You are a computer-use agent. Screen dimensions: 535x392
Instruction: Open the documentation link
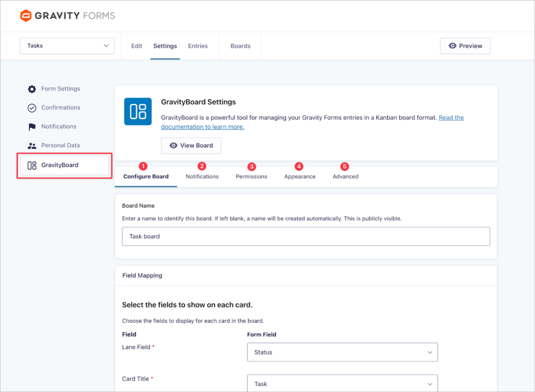202,126
